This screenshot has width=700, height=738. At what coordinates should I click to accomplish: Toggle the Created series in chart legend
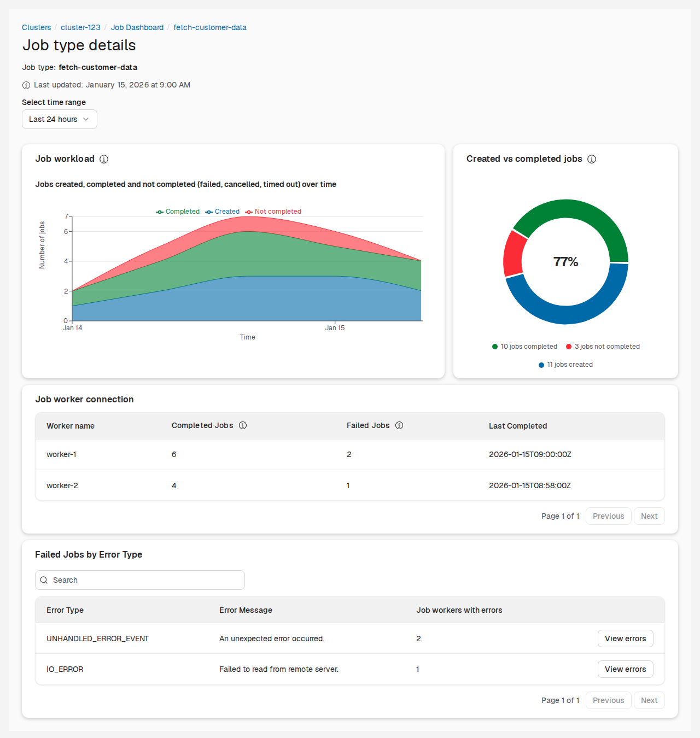click(x=222, y=212)
